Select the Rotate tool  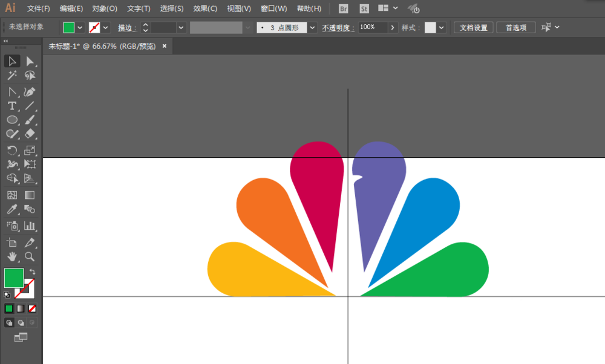tap(12, 150)
